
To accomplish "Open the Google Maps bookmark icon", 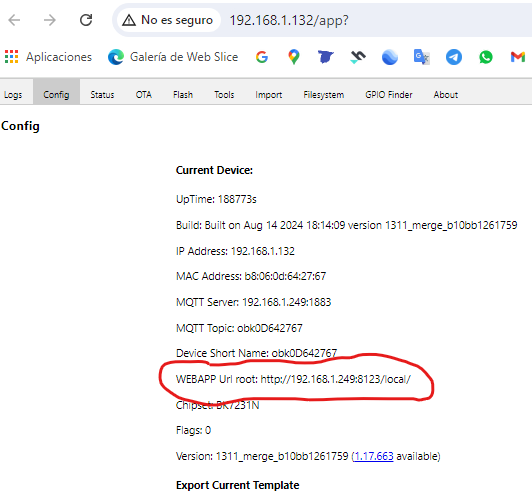I will [x=294, y=57].
